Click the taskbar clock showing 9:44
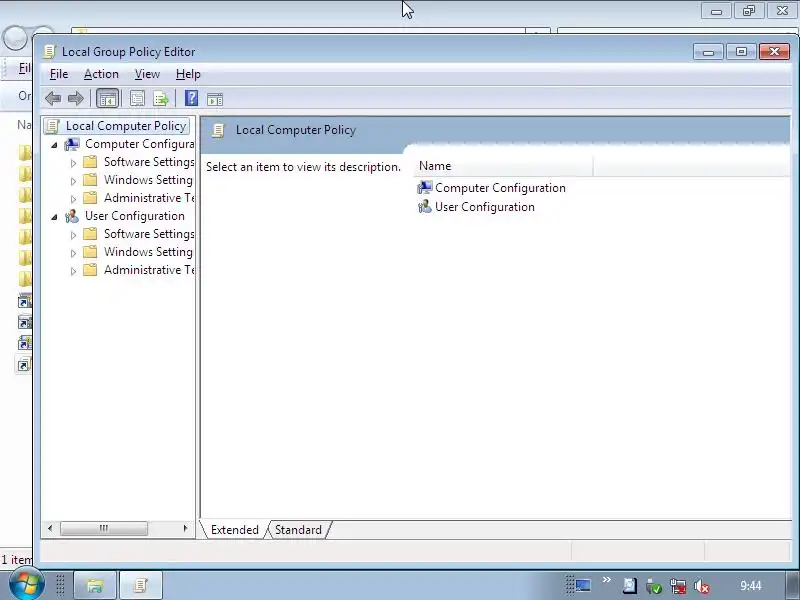 pyautogui.click(x=751, y=586)
